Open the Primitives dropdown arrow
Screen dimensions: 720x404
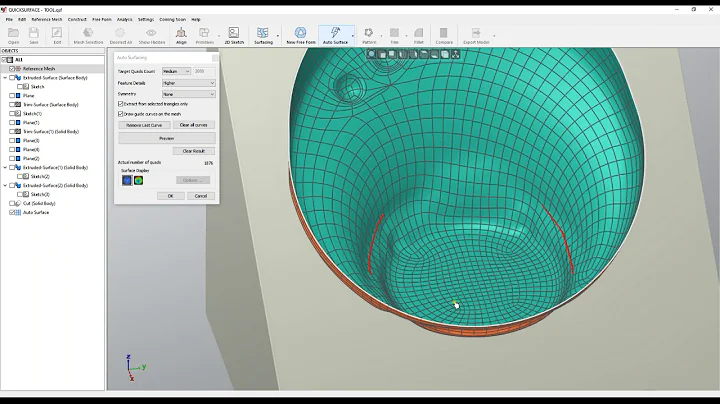pyautogui.click(x=219, y=36)
